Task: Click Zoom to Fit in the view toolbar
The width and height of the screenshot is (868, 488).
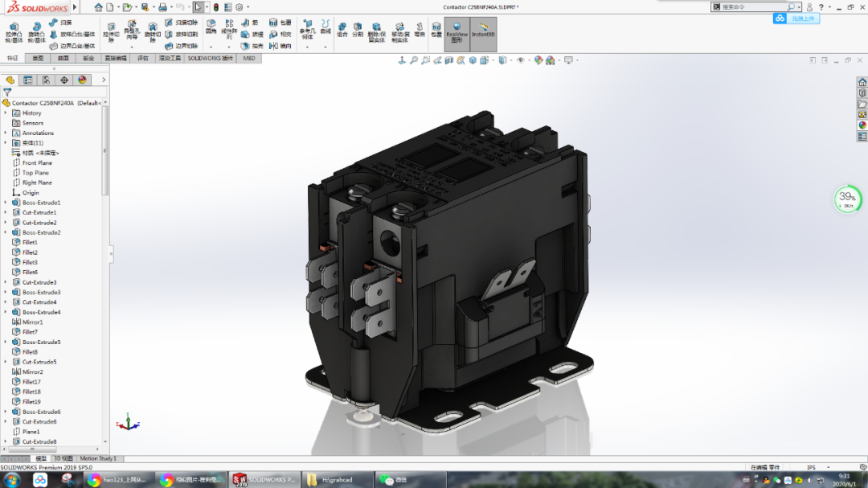Action: point(414,60)
